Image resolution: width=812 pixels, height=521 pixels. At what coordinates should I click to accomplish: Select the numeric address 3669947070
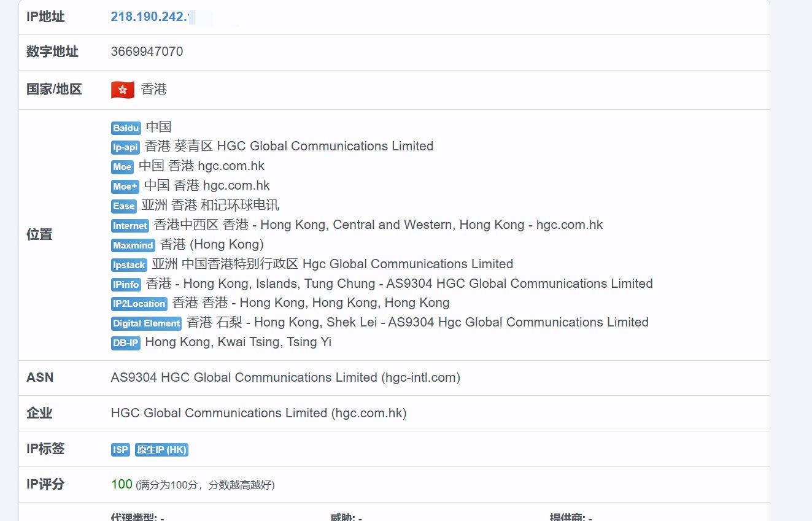click(147, 52)
